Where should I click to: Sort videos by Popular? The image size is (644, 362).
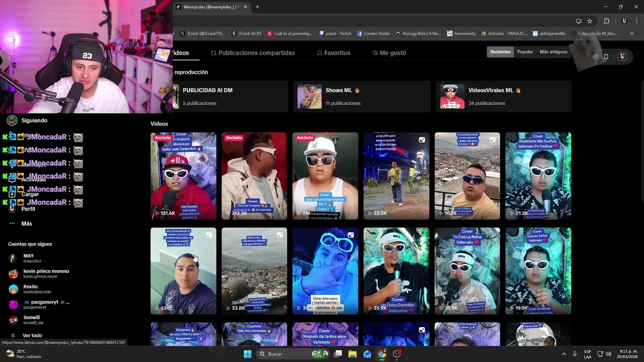[x=525, y=52]
